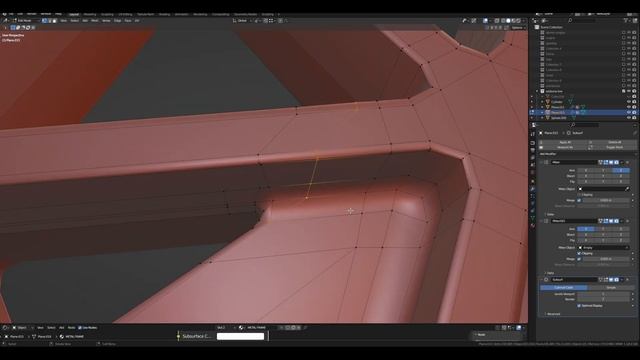Viewport: 640px width, 360px height.
Task: Click the viewport editor type icon
Action: pos(5,20)
